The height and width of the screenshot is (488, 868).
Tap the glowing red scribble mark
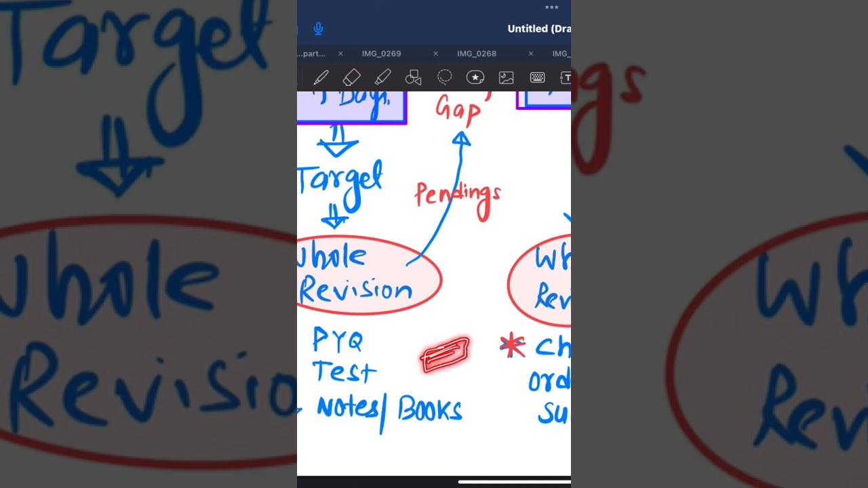445,355
